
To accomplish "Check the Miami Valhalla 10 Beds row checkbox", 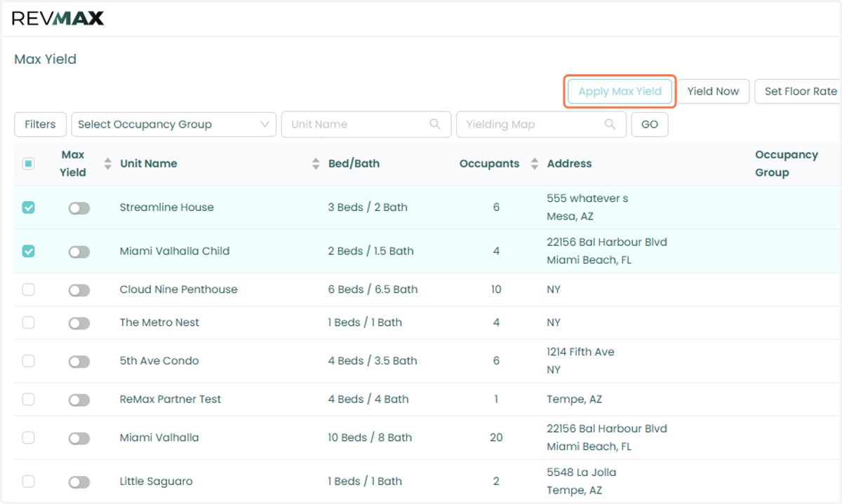I will point(28,437).
